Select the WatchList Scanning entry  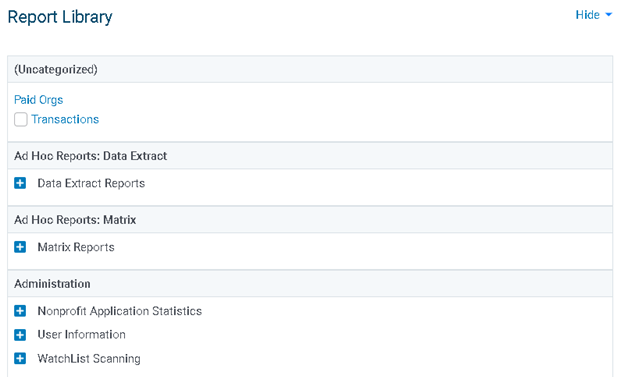coord(89,358)
